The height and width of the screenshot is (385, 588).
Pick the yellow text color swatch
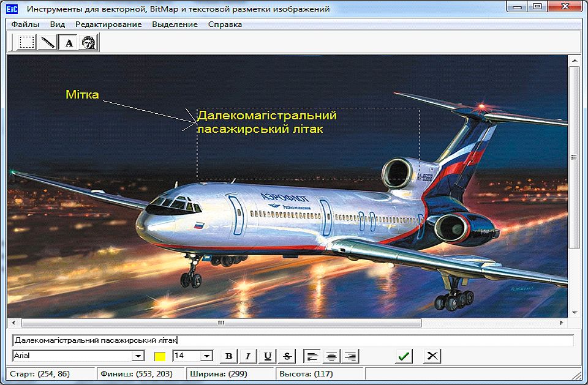click(160, 356)
